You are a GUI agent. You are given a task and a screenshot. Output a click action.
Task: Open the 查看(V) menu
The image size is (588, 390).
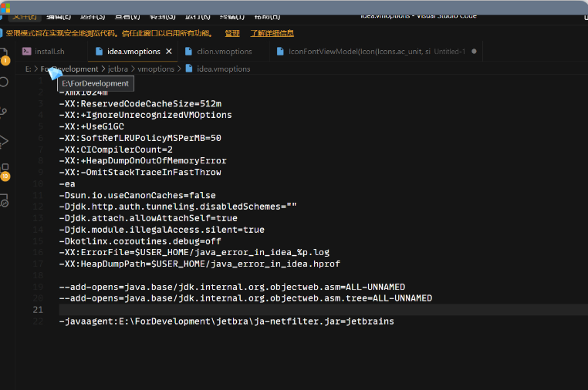(127, 16)
